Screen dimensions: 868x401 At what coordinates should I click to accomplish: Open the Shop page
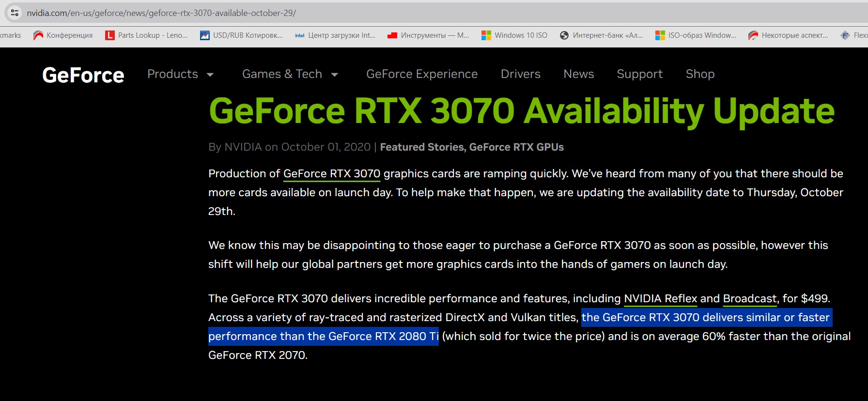[x=700, y=74]
